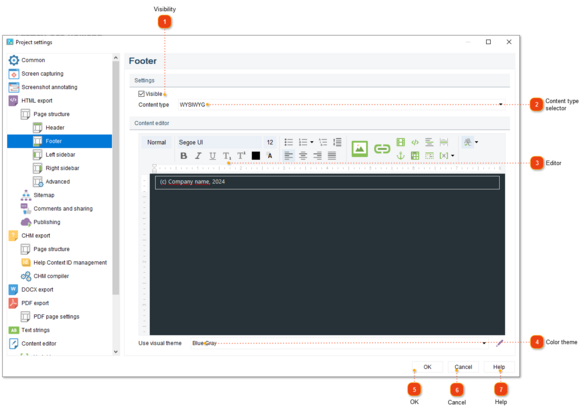Insert an anchor with the anchor icon
Viewport: 586px width, 413px height.
coord(401,155)
